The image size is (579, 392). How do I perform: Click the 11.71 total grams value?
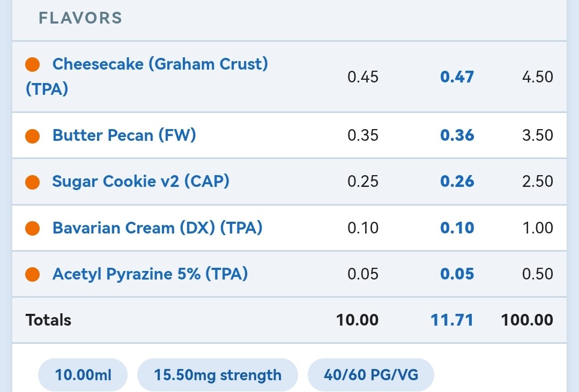(452, 320)
